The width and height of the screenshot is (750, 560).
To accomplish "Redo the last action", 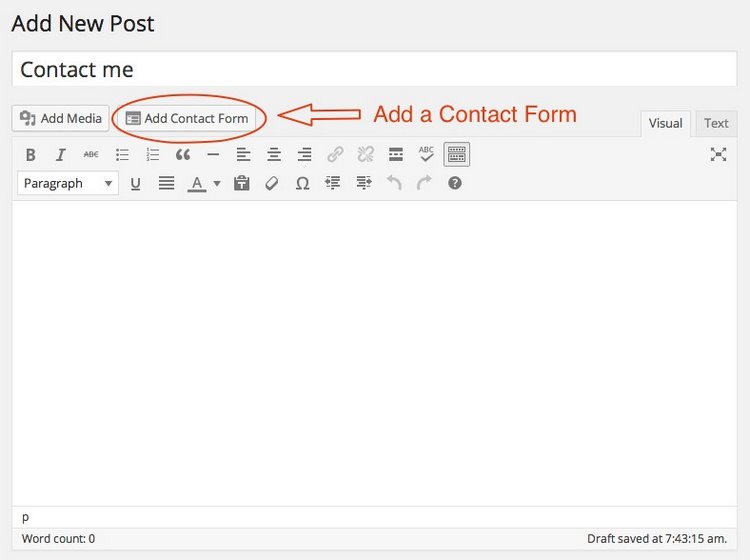I will [424, 184].
